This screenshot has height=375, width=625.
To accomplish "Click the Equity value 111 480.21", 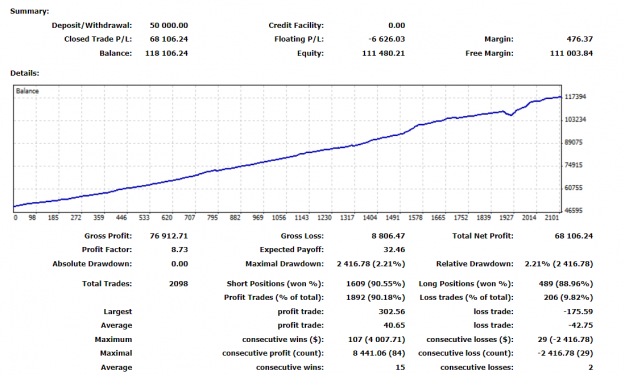I will point(383,53).
